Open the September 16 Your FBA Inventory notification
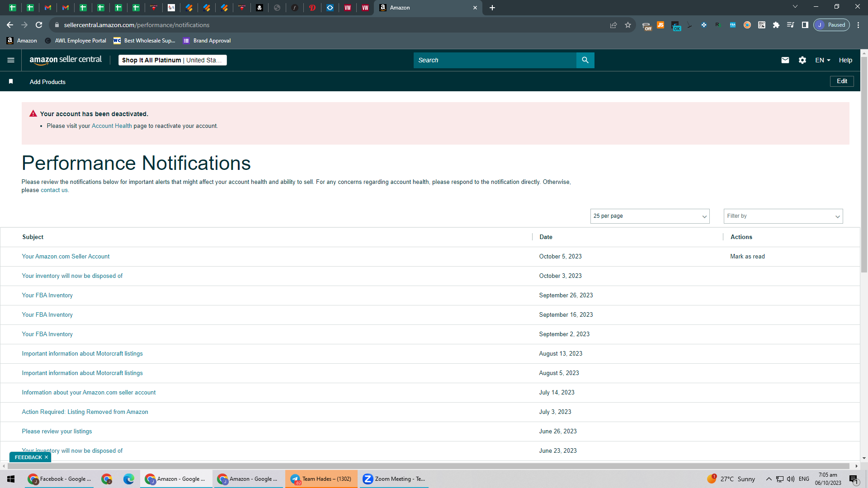Viewport: 868px width, 488px height. [x=47, y=315]
